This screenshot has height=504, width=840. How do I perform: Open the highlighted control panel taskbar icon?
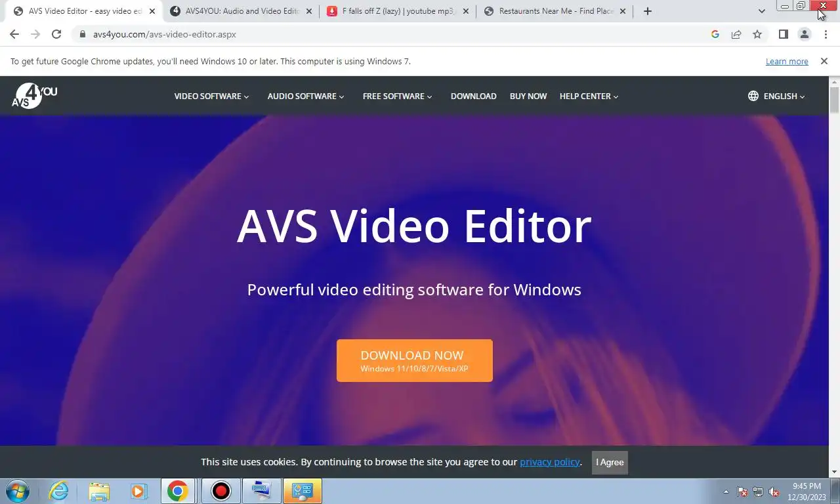302,491
